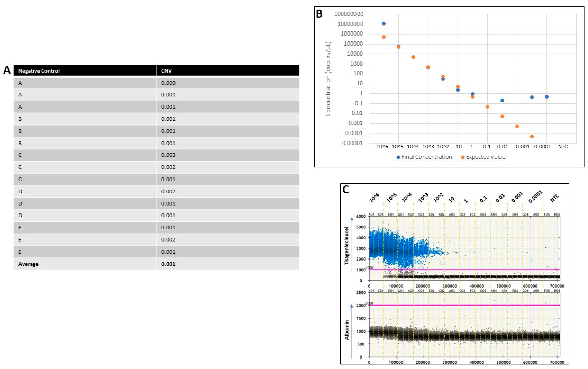The height and width of the screenshot is (369, 588).
Task: Click the 0.0001 y-axis label in chart B
Action: pyautogui.click(x=354, y=133)
